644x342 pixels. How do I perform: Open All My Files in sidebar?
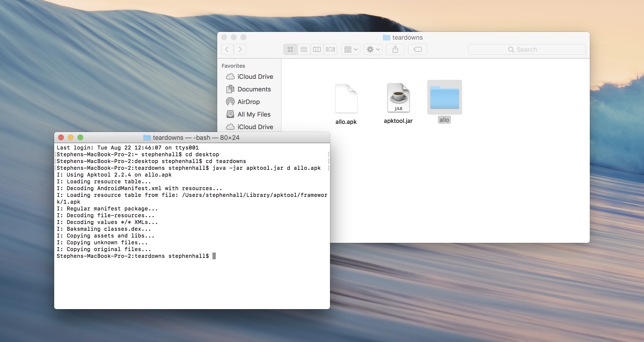click(254, 114)
